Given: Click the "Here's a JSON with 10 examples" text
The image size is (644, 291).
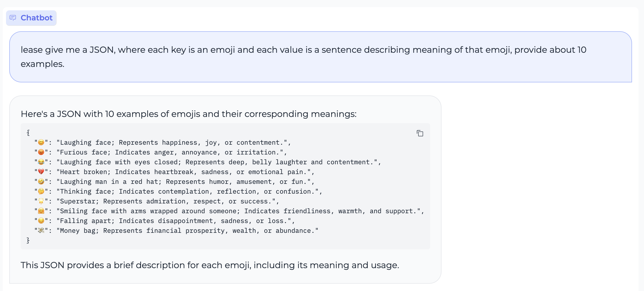Looking at the screenshot, I should tap(188, 114).
